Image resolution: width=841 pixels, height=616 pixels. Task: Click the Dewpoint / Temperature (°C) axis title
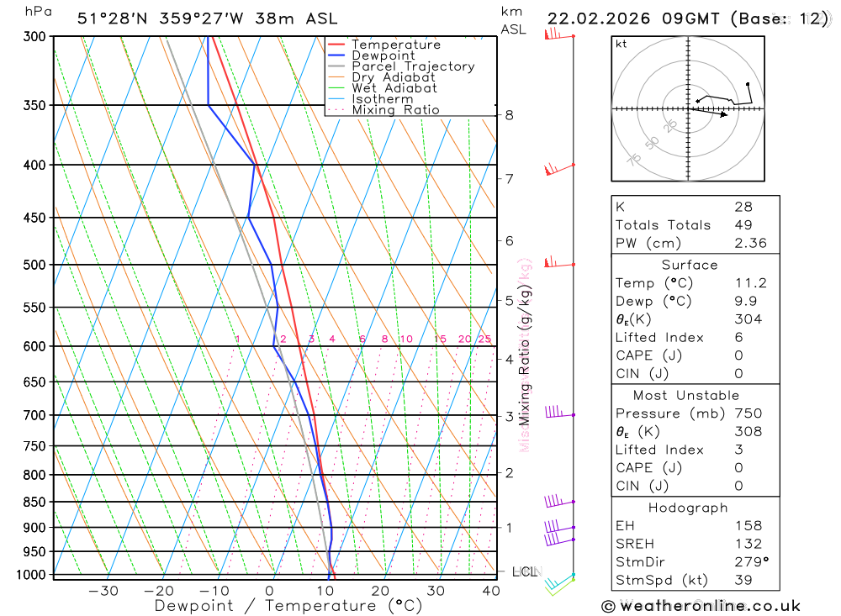(x=288, y=607)
